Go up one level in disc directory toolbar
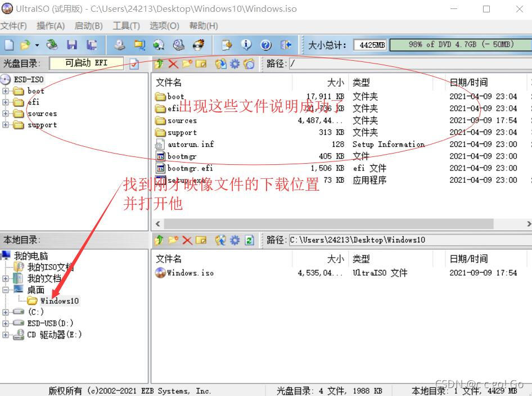Screen dimensions: 532x396 click(159, 64)
